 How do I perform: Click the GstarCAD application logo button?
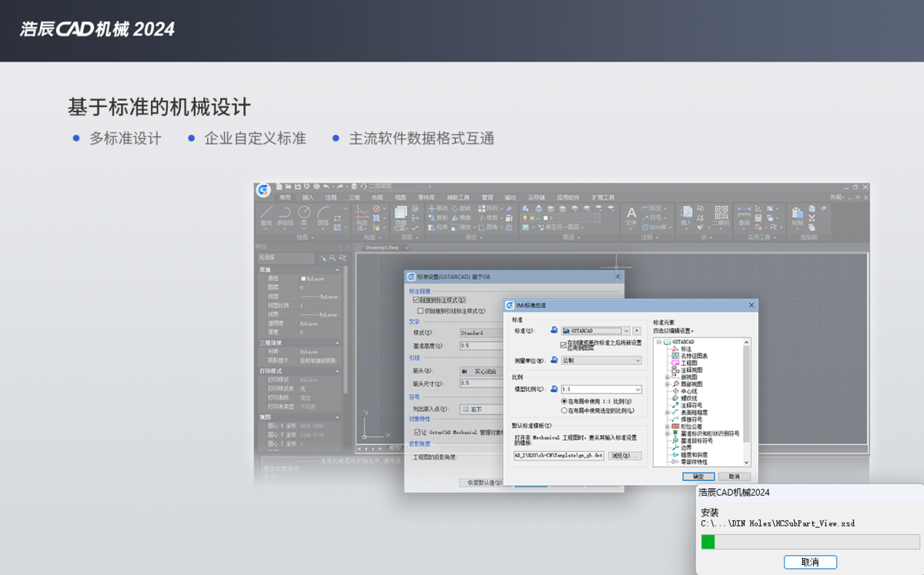coord(264,190)
